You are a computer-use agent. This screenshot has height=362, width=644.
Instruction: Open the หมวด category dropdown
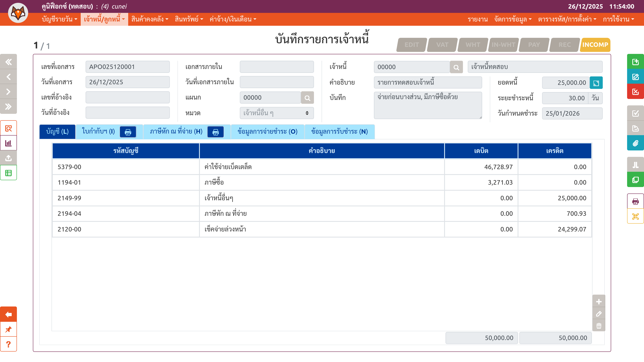[277, 113]
